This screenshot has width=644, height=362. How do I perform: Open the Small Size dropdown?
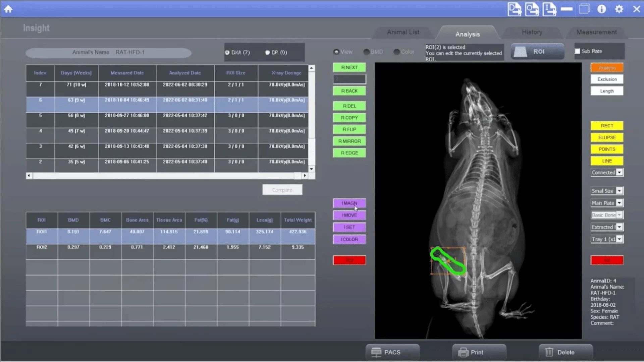[x=620, y=191]
